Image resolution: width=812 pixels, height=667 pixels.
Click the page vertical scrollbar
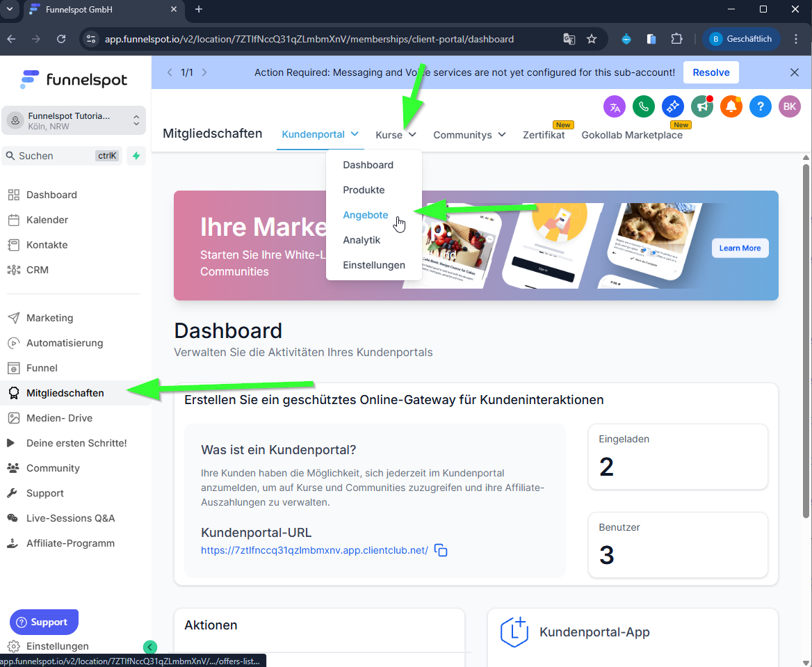point(806,341)
